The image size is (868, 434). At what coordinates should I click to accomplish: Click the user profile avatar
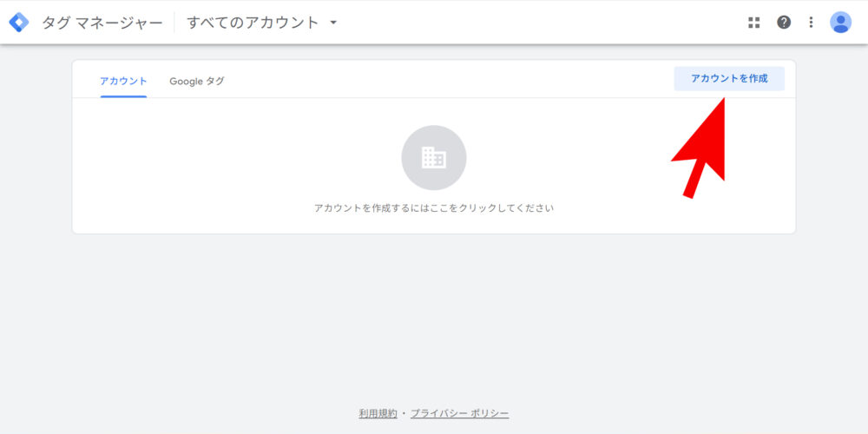click(x=840, y=23)
